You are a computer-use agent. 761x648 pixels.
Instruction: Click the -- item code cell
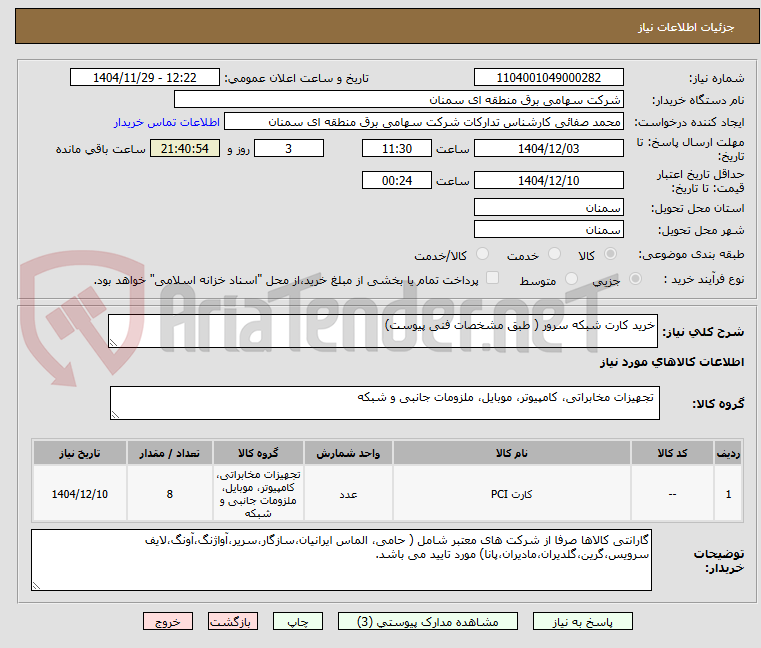(x=672, y=494)
